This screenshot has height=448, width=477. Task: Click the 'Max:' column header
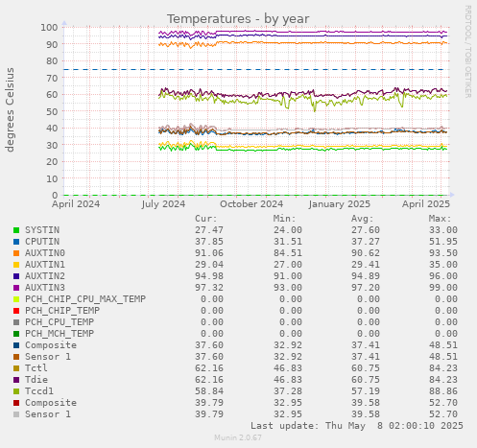[441, 219]
